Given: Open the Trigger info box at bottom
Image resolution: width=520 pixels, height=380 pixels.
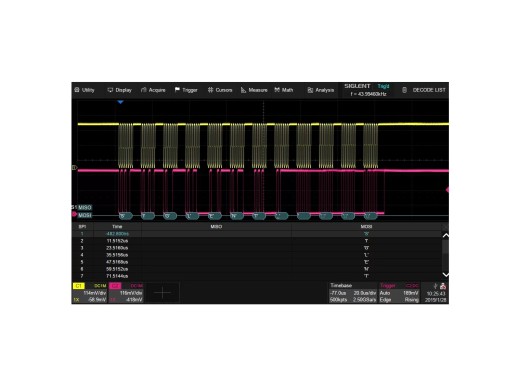Looking at the screenshot, I should click(x=399, y=292).
